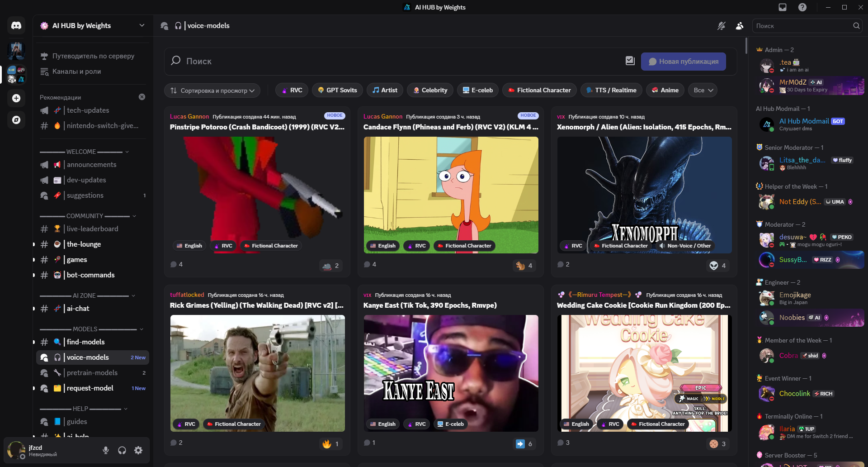Open the find-models channel
The height and width of the screenshot is (467, 868).
point(93,342)
